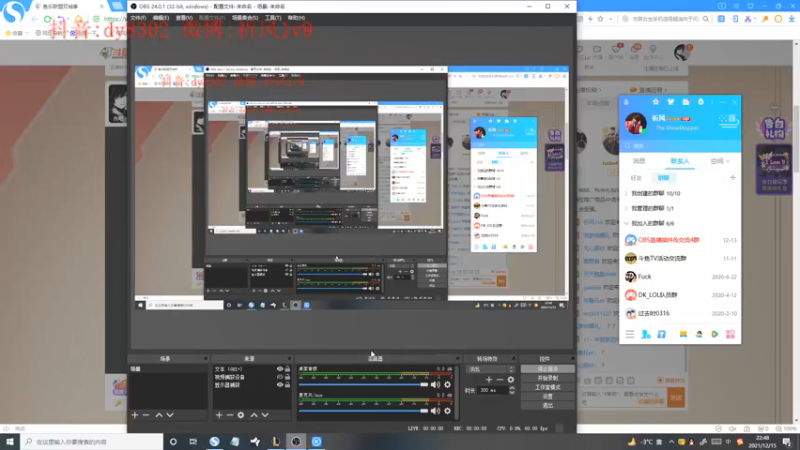800x450 pixels.
Task: Open OBS 文件(F) menu
Action: [138, 18]
